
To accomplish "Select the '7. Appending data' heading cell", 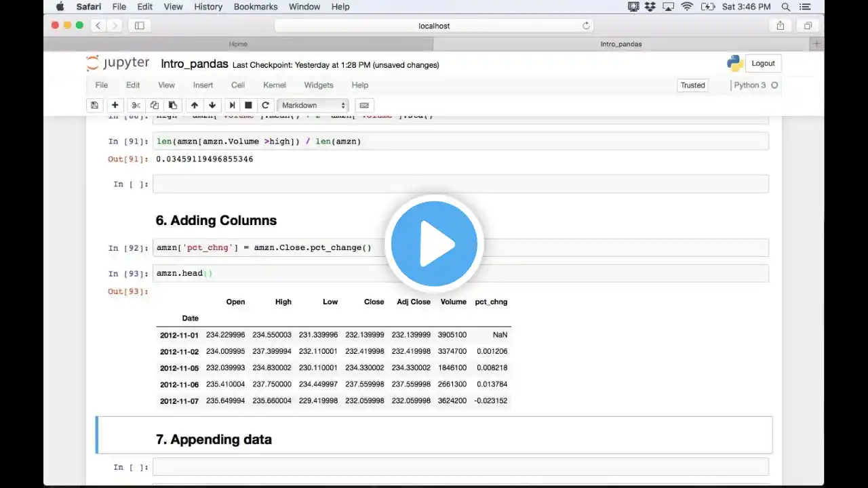I will 434,435.
